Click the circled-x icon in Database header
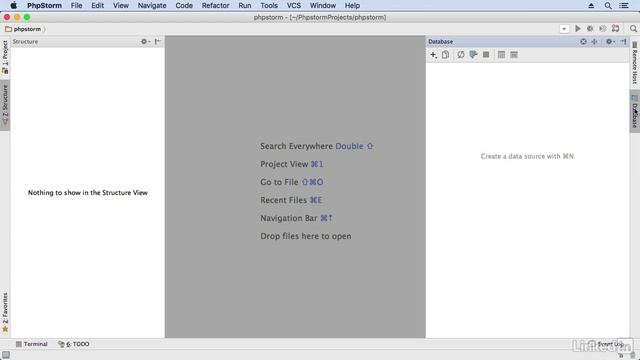This screenshot has width=640, height=360. tap(583, 42)
